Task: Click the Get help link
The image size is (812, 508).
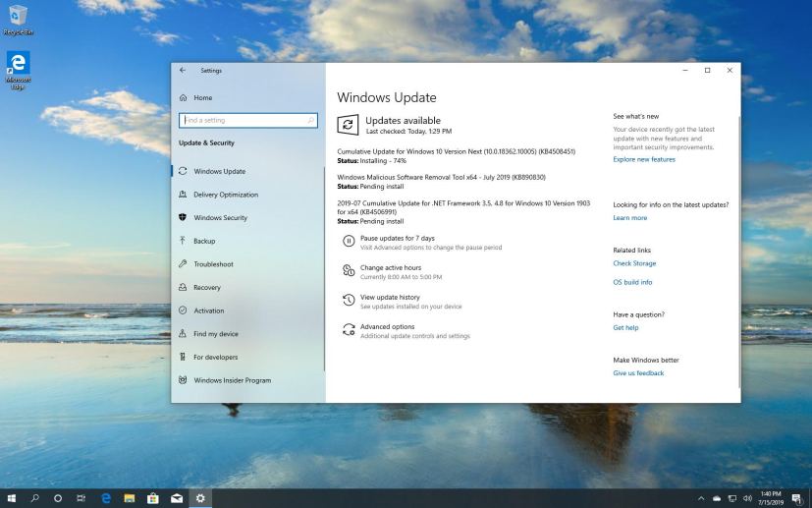Action: coord(625,327)
